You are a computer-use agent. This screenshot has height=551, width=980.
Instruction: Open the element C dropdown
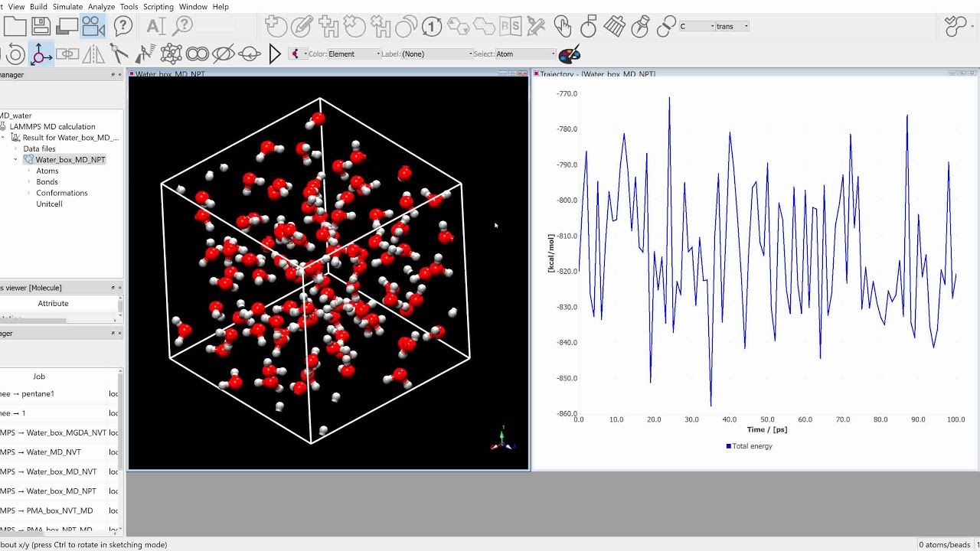click(x=697, y=26)
